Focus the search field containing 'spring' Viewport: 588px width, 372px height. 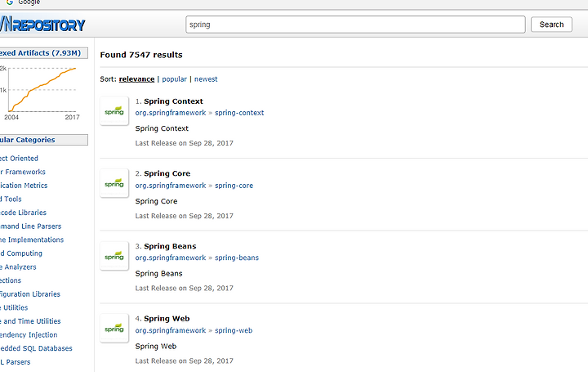pos(355,25)
